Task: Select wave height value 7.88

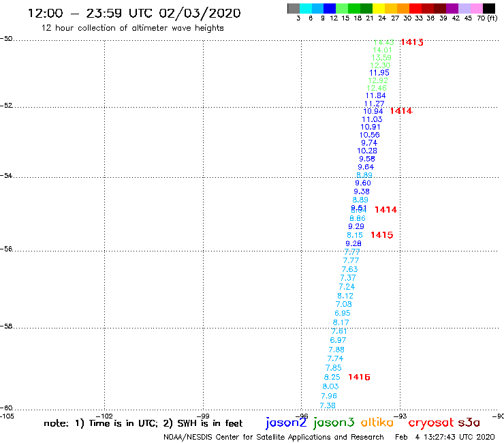Action: (x=336, y=350)
